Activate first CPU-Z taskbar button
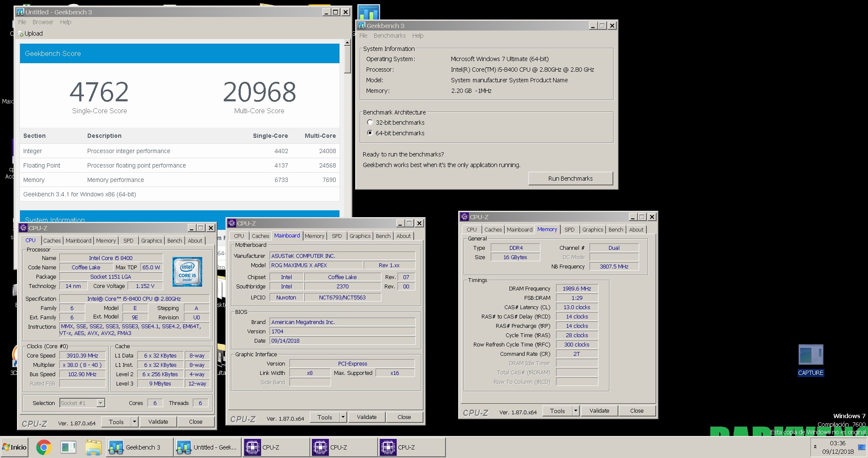Image resolution: width=868 pixels, height=458 pixels. click(x=276, y=447)
